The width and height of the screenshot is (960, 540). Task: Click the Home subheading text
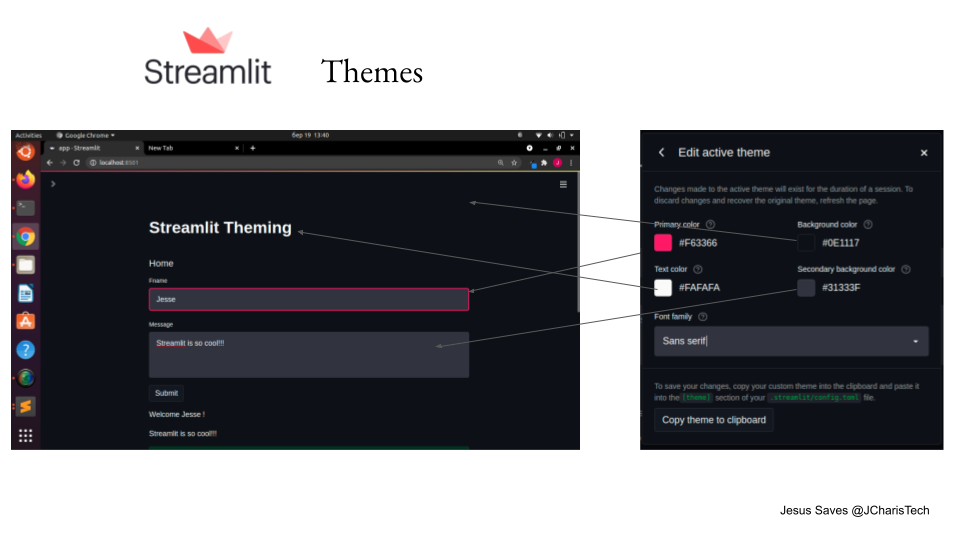click(161, 263)
